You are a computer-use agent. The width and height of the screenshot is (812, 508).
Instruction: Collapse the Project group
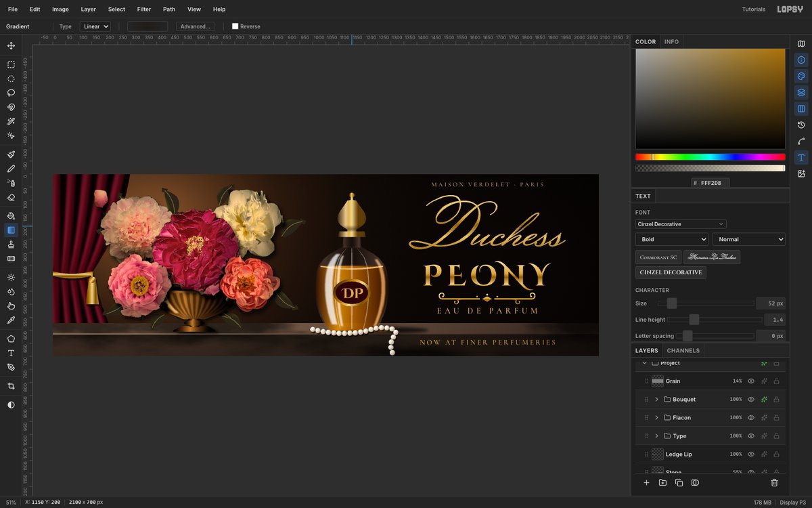pyautogui.click(x=644, y=363)
